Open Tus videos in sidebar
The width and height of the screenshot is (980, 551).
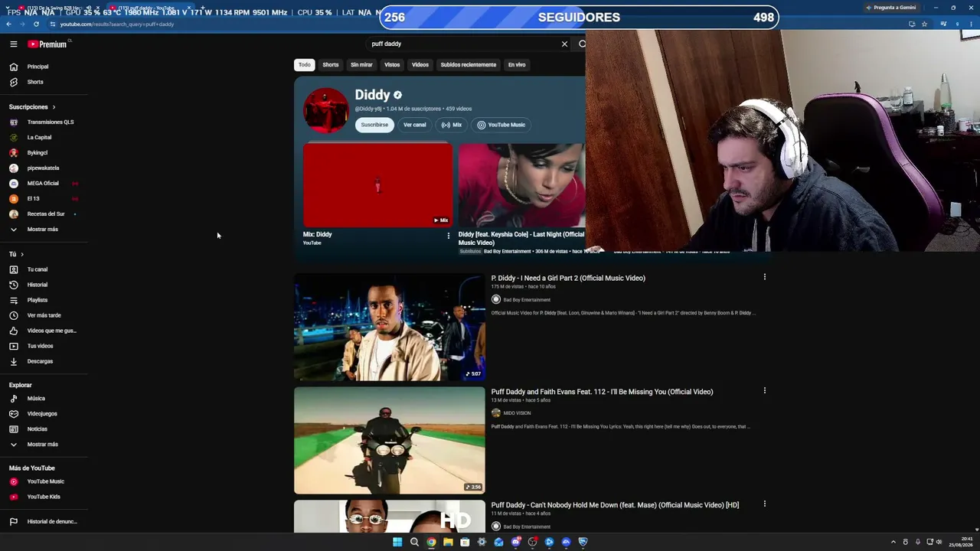40,346
